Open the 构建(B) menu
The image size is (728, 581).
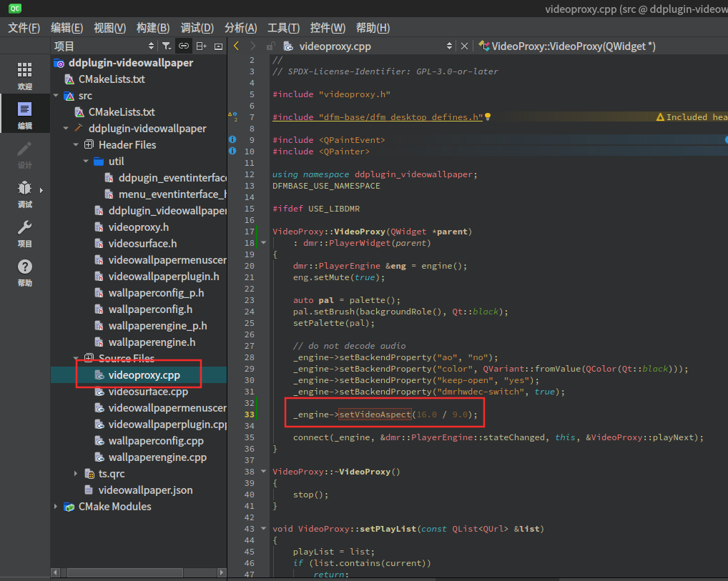153,28
